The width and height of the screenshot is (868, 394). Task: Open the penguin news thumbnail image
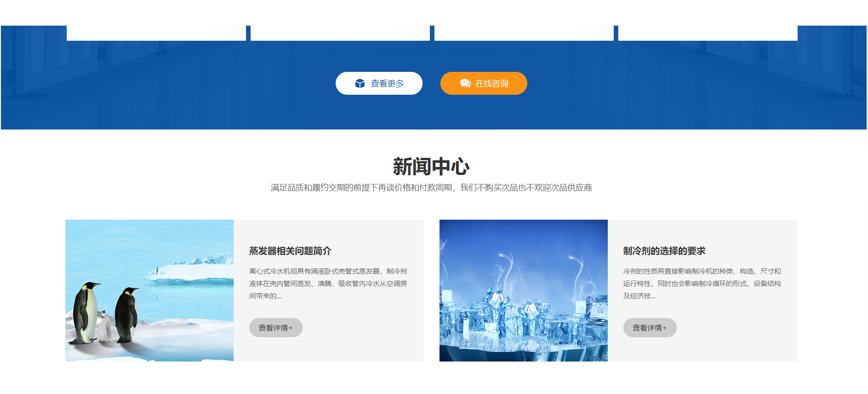point(150,290)
